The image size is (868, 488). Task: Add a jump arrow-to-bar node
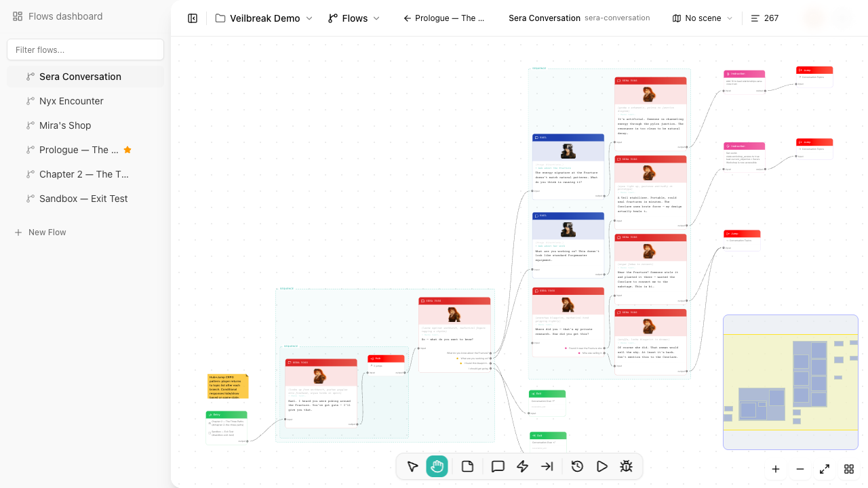[x=547, y=466]
